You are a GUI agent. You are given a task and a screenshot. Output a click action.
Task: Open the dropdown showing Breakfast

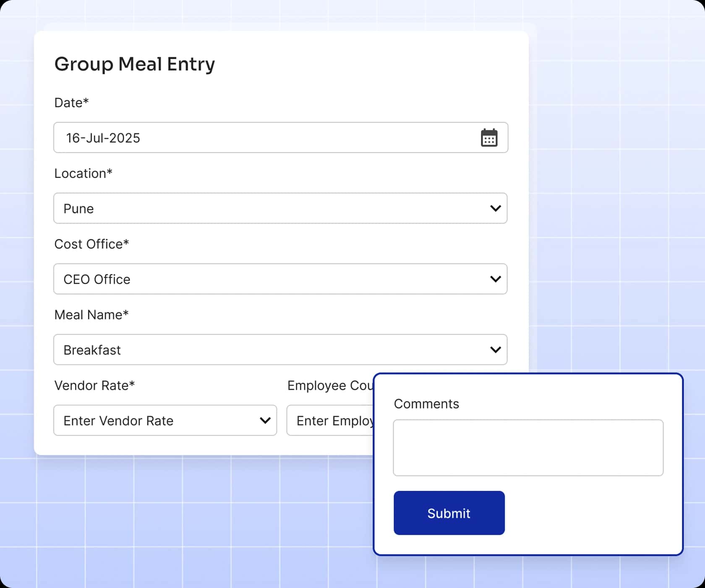coord(269,350)
